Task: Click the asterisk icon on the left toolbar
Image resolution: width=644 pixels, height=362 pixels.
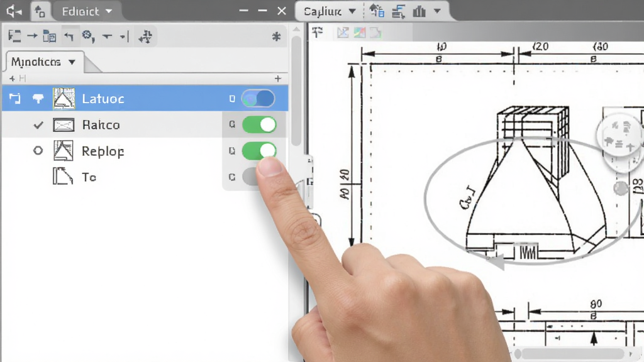Action: tap(277, 36)
